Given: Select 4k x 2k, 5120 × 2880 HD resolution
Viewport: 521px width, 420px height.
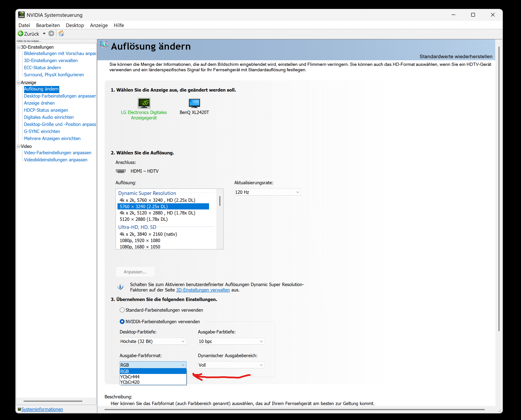Looking at the screenshot, I should 163,213.
